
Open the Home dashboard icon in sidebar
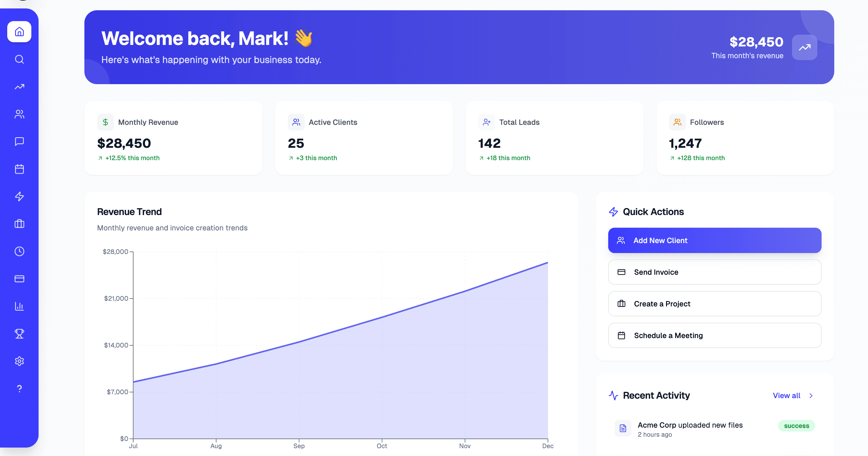(x=19, y=31)
